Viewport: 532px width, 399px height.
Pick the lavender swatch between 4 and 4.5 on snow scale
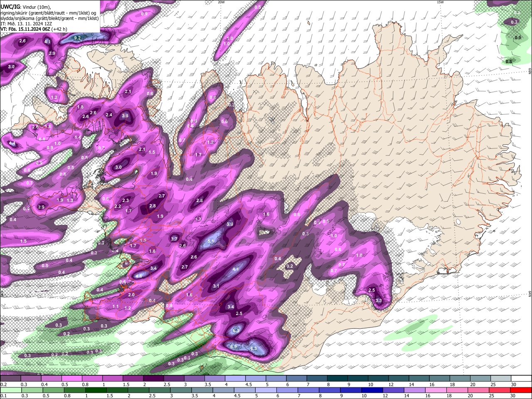(x=235, y=379)
